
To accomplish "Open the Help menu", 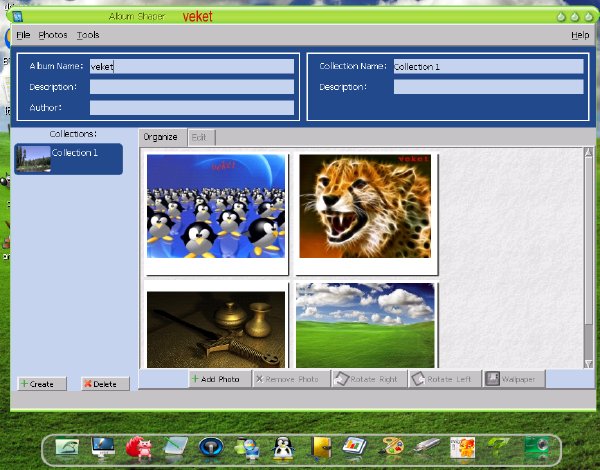I will click(x=580, y=35).
